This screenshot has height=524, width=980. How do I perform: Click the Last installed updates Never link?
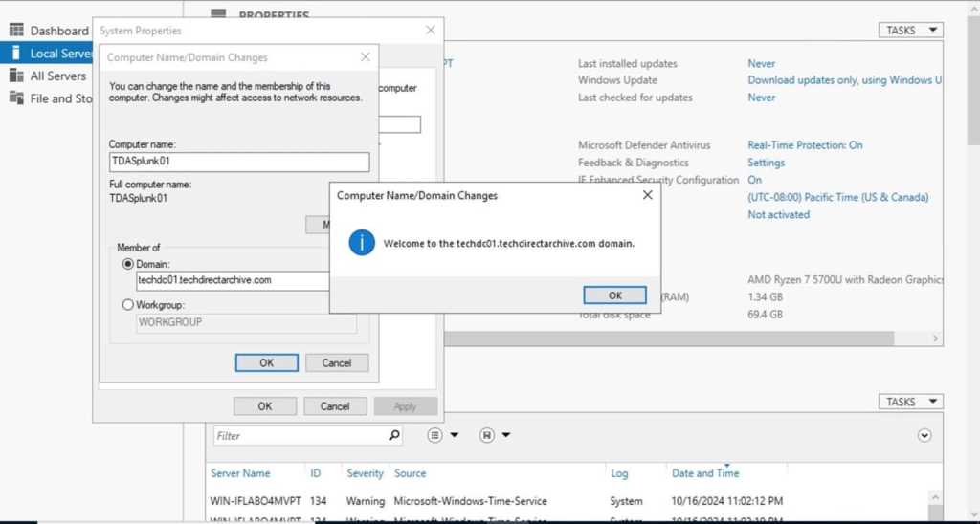(x=761, y=64)
